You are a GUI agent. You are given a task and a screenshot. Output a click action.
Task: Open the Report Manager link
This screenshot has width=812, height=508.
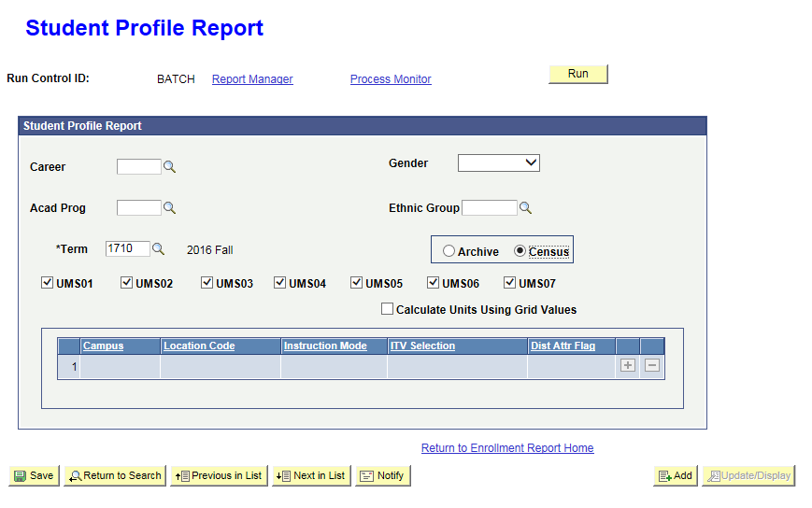coord(252,79)
